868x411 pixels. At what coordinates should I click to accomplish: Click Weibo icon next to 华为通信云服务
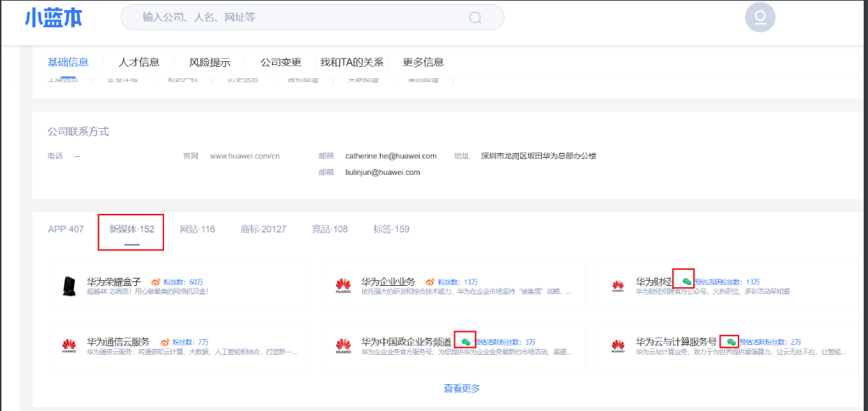pos(165,342)
